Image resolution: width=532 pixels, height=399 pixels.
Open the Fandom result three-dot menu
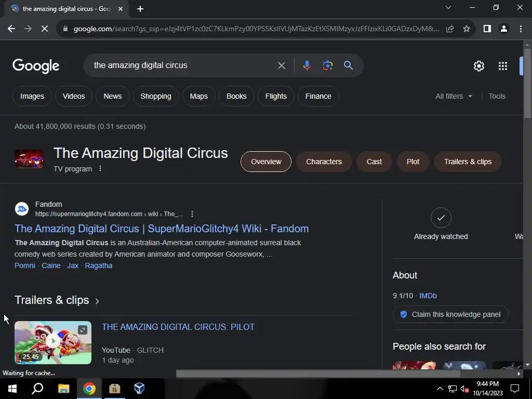coord(192,214)
